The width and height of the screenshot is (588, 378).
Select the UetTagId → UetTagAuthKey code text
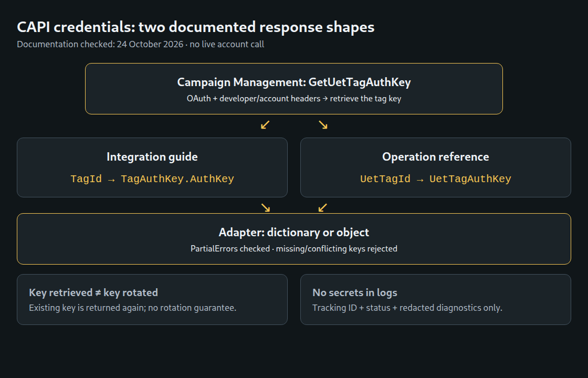click(x=435, y=179)
